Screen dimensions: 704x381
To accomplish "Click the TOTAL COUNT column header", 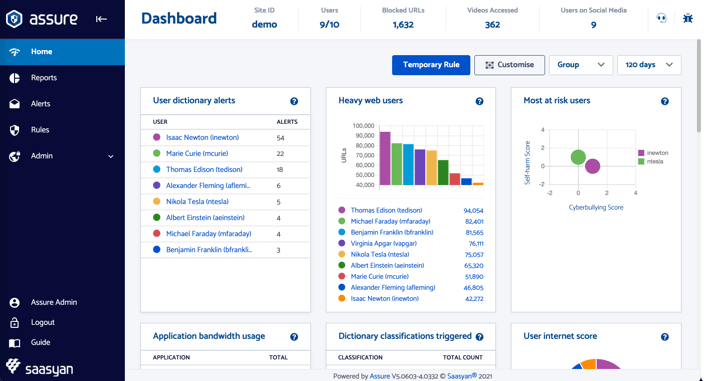I will click(x=462, y=358).
